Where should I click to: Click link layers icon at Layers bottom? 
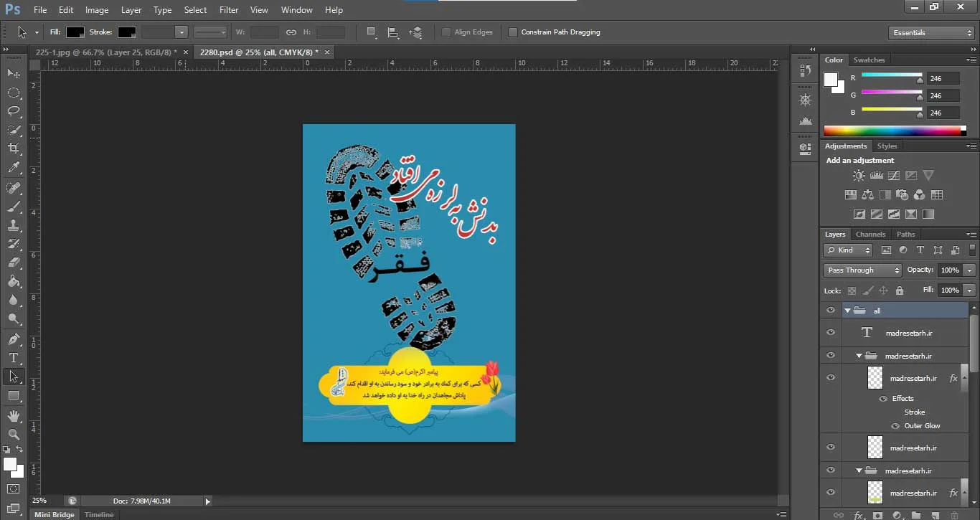tap(837, 515)
